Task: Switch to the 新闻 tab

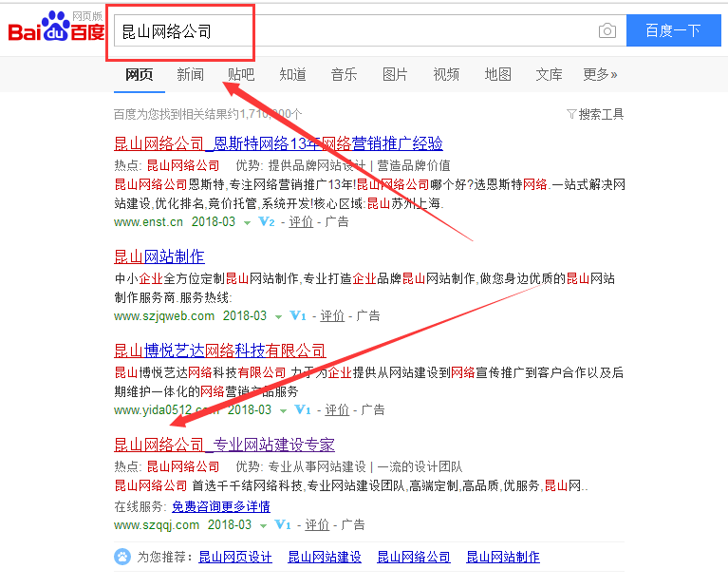Action: (x=190, y=74)
